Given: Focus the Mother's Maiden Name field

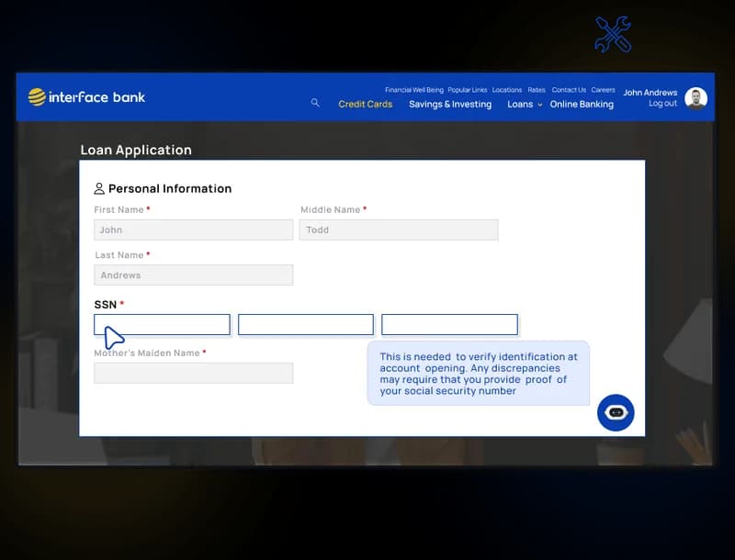Looking at the screenshot, I should tap(193, 373).
